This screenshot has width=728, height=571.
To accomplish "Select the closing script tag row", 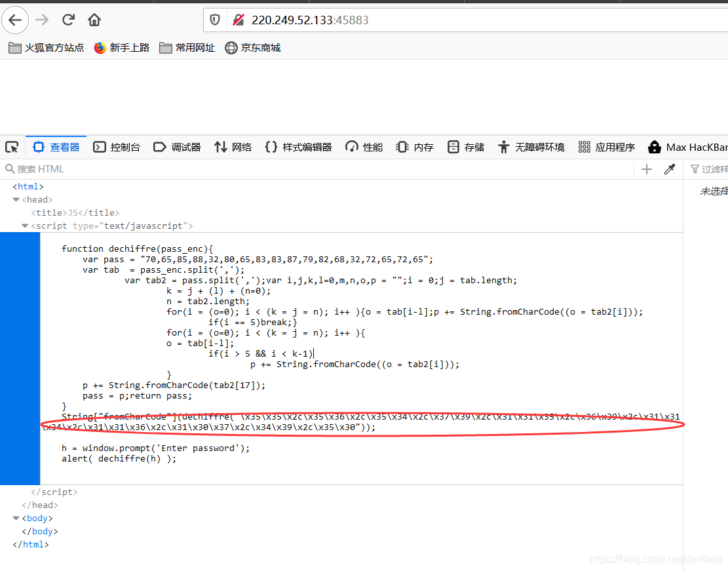I will tap(54, 492).
